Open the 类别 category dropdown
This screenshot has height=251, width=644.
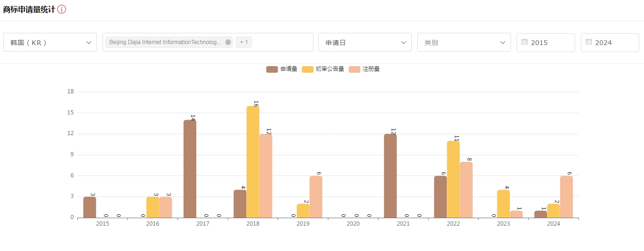(464, 42)
